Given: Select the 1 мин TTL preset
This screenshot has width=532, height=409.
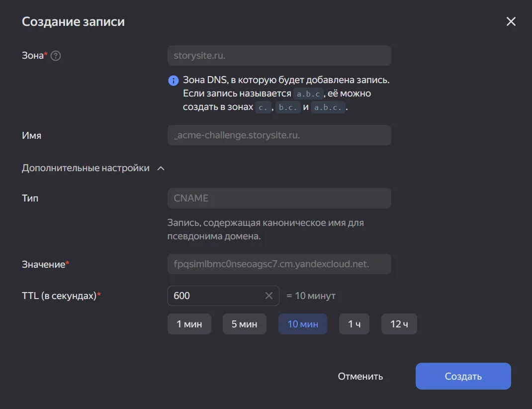Looking at the screenshot, I should pos(189,323).
